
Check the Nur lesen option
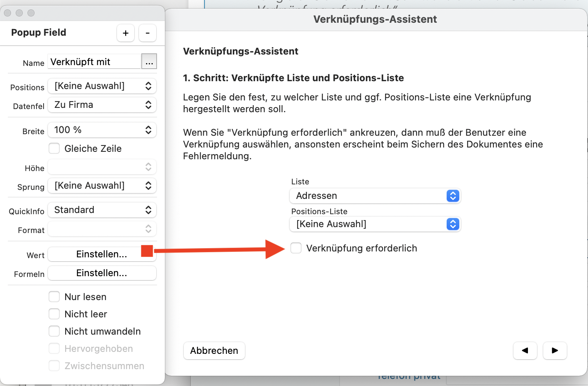coord(54,297)
